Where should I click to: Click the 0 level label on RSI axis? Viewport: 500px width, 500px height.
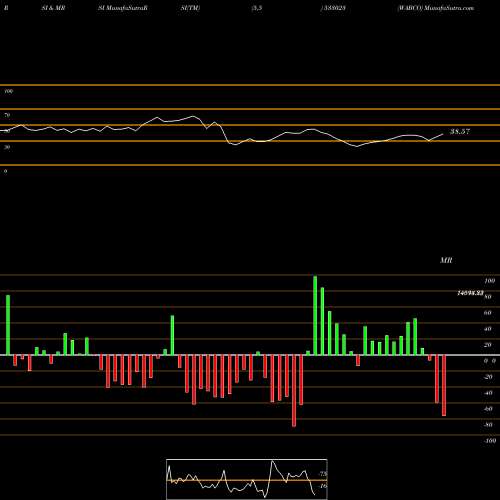(x=6, y=171)
